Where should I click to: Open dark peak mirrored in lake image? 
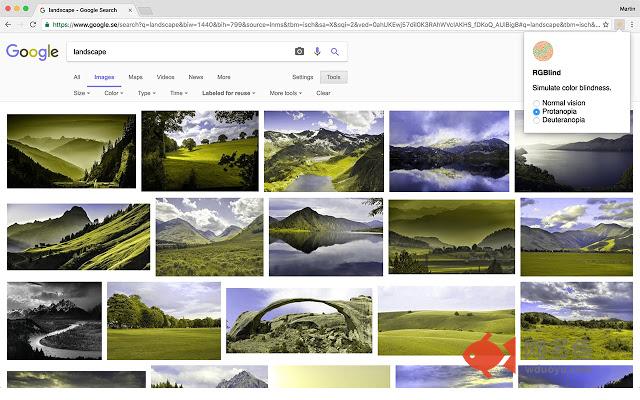point(326,237)
